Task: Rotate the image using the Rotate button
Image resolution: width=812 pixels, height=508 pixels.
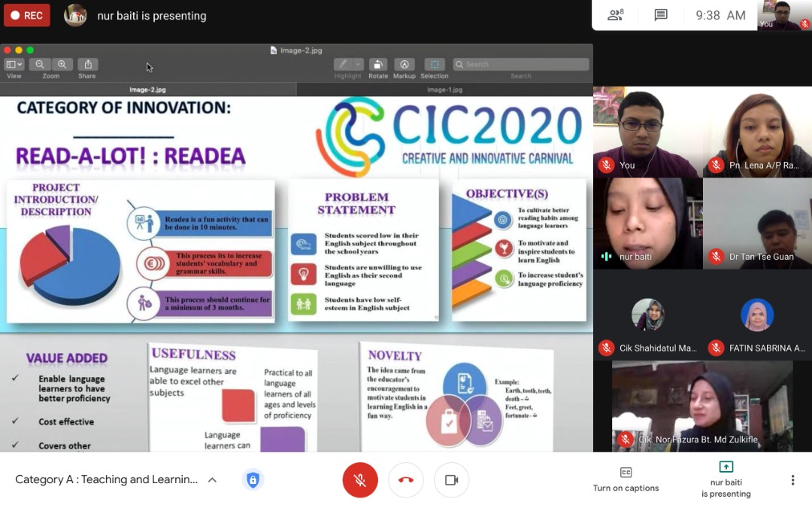Action: (x=378, y=64)
